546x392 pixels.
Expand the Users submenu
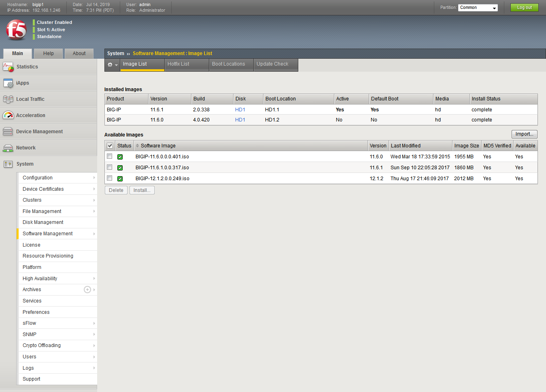coord(94,357)
